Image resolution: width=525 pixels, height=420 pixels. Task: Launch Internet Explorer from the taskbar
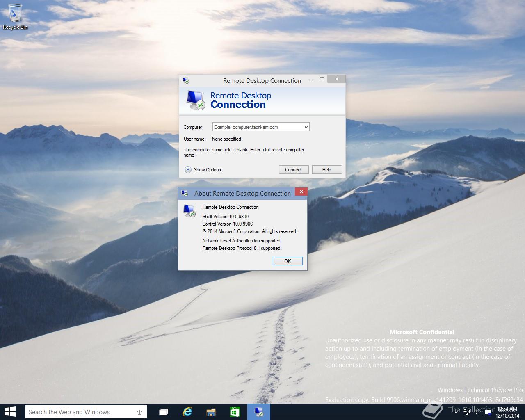[x=187, y=412]
